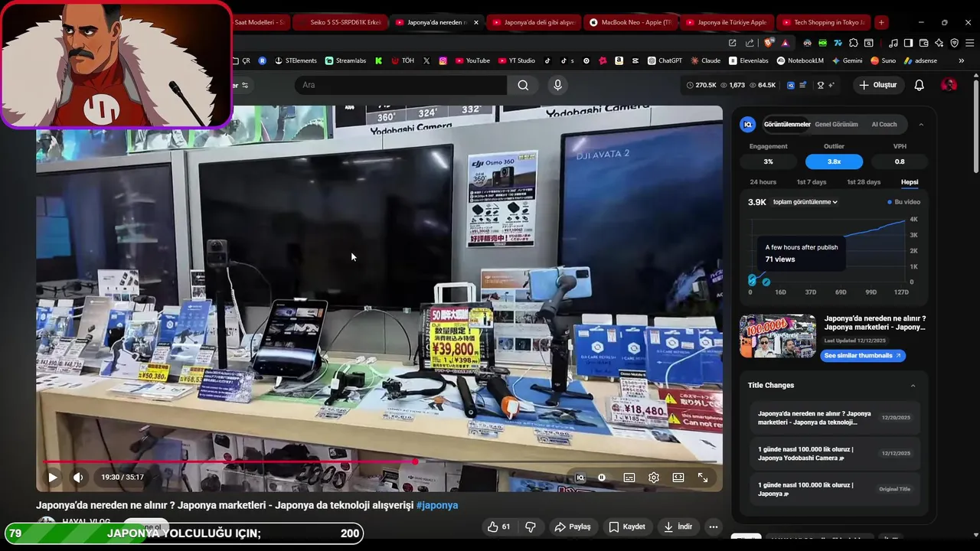Switch to the Genel Görünüm tab

836,124
